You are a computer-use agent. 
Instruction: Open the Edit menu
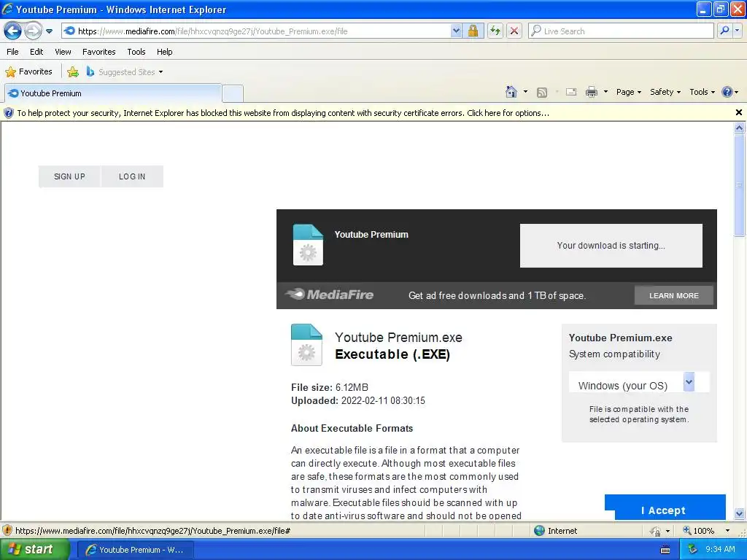(36, 52)
